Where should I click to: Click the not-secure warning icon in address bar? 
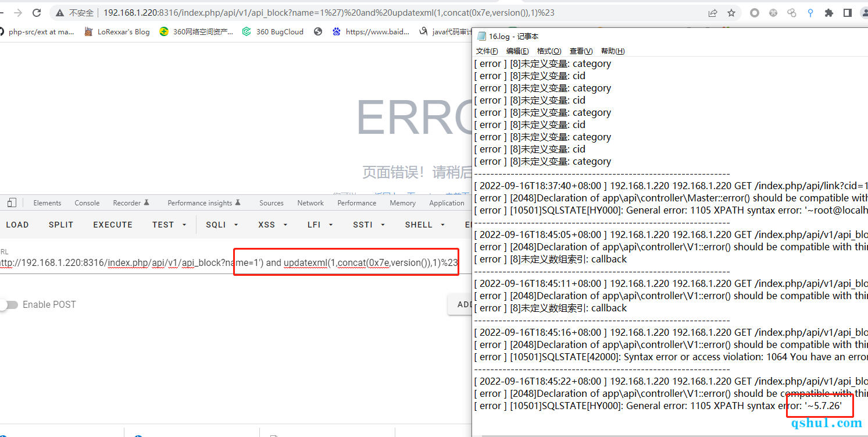point(60,13)
